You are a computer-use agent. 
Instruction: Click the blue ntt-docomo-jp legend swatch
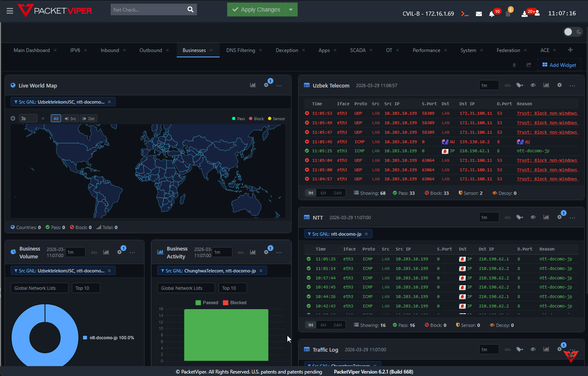pyautogui.click(x=85, y=338)
